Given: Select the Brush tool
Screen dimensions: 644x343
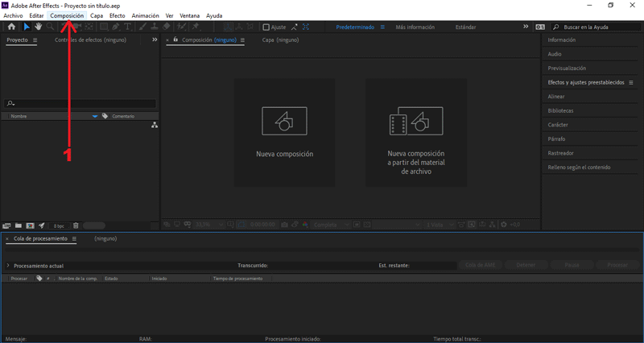Looking at the screenshot, I should [x=142, y=27].
